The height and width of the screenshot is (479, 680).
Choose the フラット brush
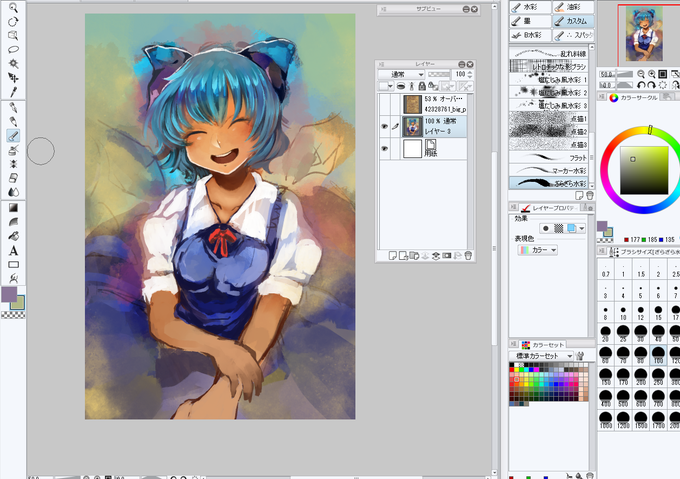tap(549, 157)
